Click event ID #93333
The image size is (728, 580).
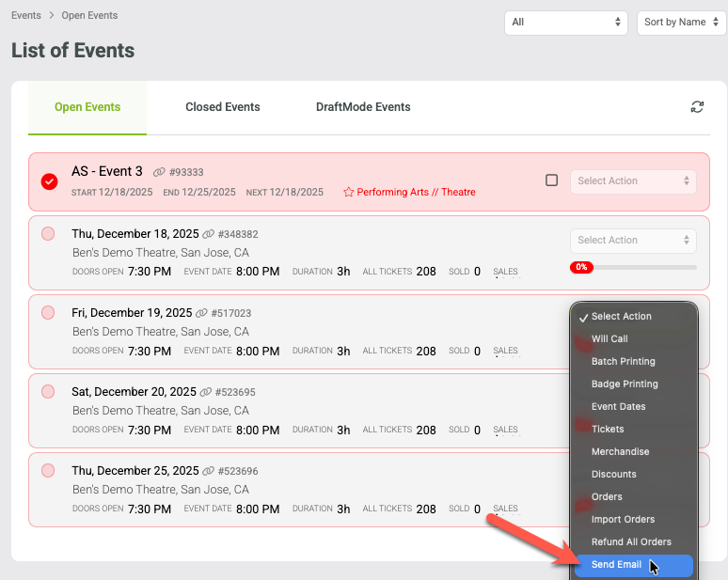[186, 172]
